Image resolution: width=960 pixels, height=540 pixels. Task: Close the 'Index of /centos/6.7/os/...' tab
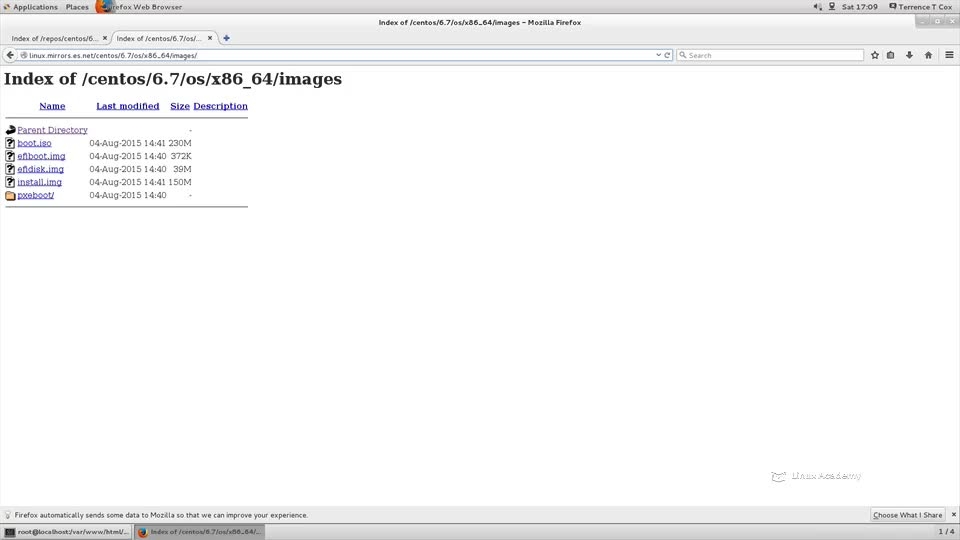tap(210, 38)
